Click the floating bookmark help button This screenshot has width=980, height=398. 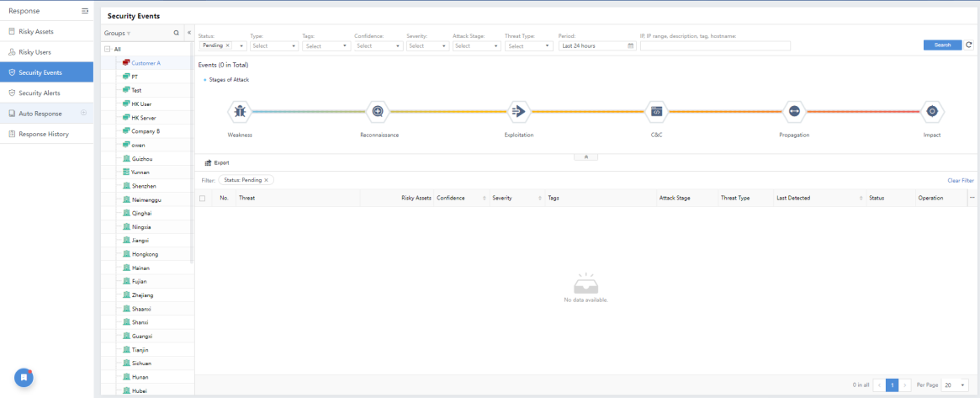[24, 377]
